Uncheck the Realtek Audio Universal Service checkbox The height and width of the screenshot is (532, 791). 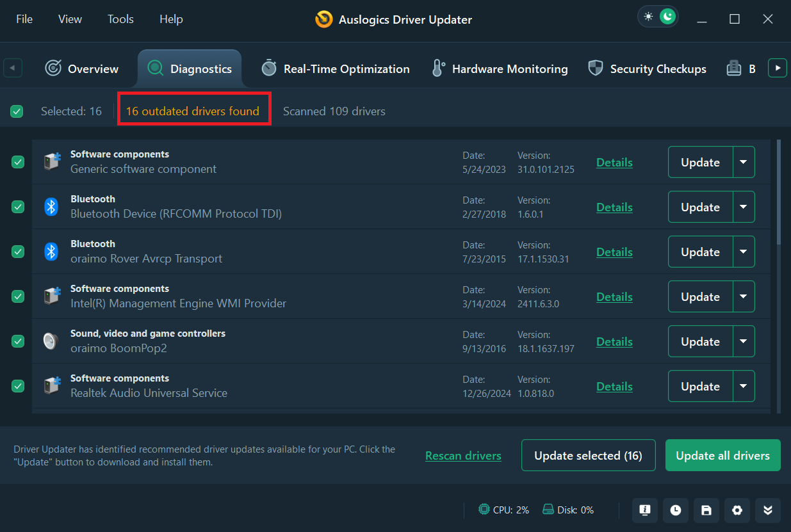point(18,386)
